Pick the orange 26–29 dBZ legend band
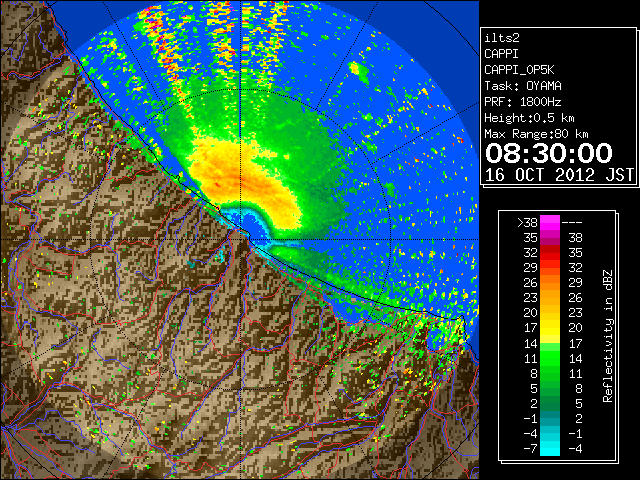This screenshot has height=480, width=640. (x=550, y=283)
